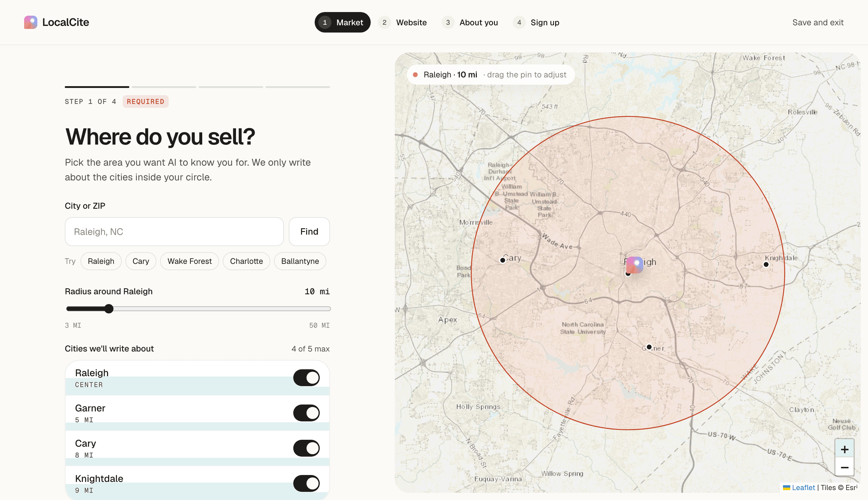This screenshot has width=868, height=500.
Task: Click the Cary city dot on map
Action: coord(502,260)
